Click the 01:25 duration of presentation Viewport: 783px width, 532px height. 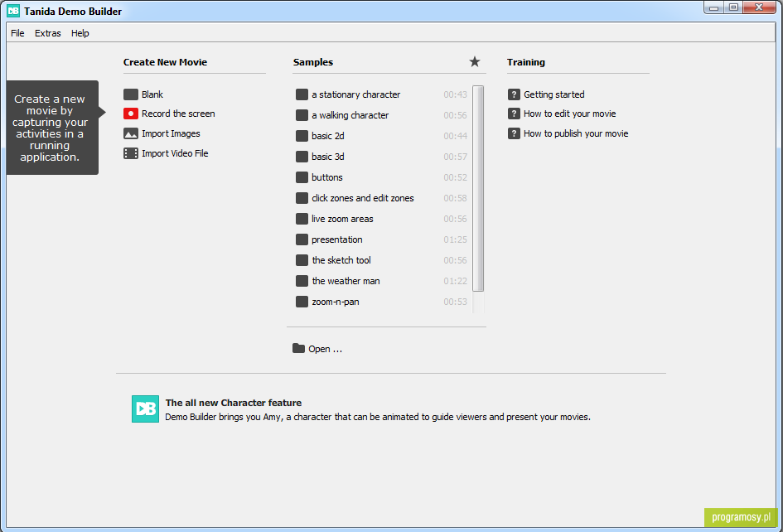click(455, 239)
